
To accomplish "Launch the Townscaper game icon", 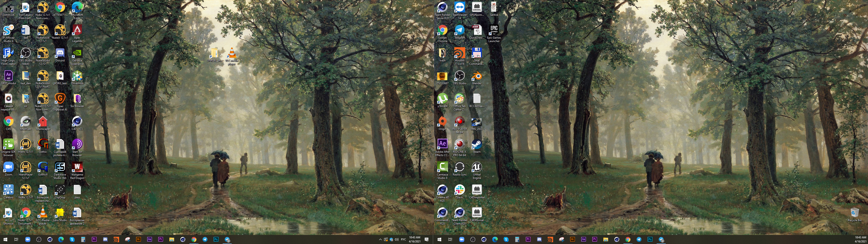I will 43,123.
